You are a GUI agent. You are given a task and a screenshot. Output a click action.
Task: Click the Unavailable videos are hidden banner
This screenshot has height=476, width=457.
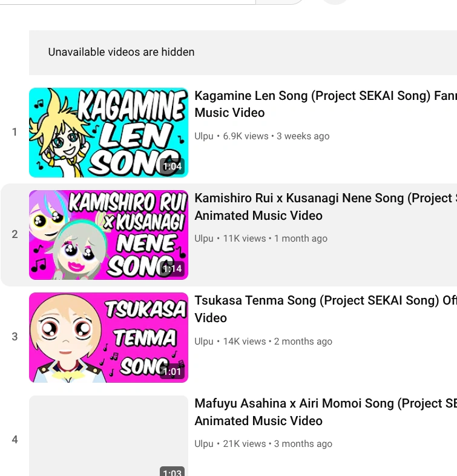click(x=243, y=53)
